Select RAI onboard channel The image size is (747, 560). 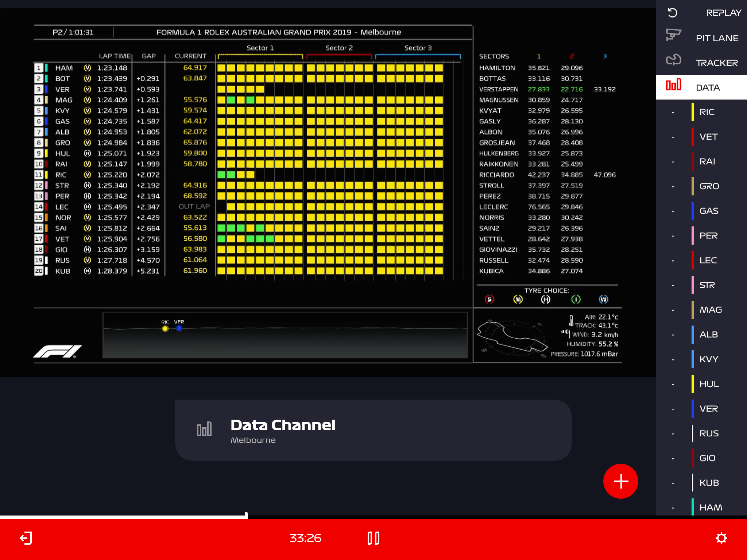(x=701, y=162)
